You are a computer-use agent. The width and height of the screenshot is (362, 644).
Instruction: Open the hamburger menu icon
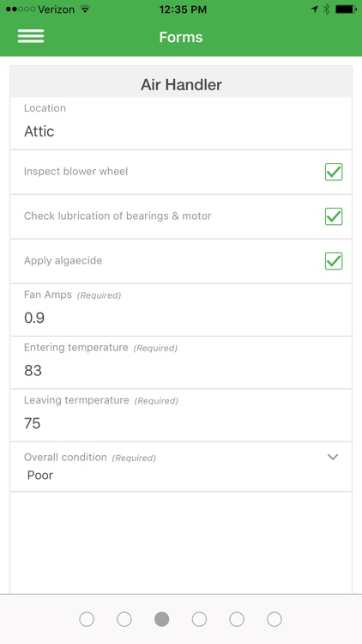pyautogui.click(x=31, y=36)
